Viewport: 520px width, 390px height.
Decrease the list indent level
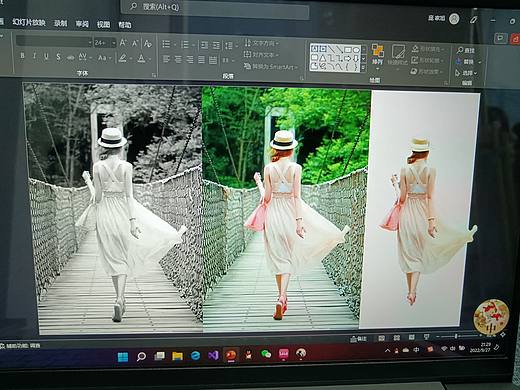[205, 45]
